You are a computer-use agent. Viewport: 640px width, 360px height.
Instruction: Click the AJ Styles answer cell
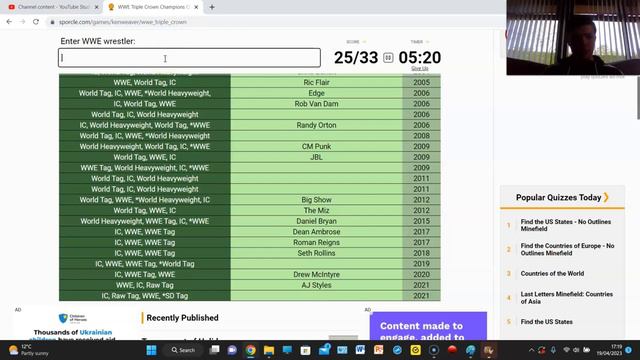316,285
